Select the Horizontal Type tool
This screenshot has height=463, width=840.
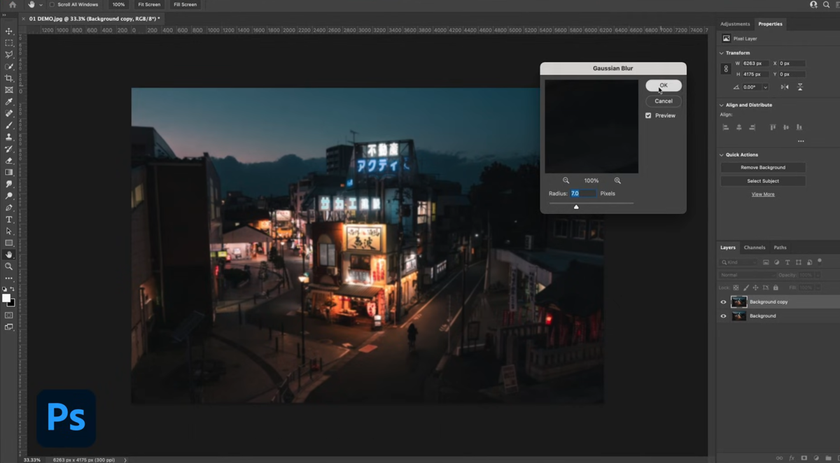9,220
